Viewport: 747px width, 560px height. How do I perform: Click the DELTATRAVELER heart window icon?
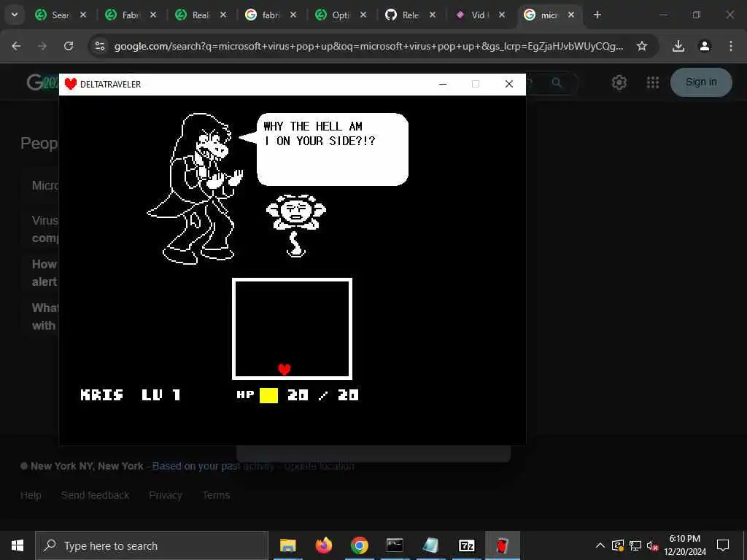[71, 85]
